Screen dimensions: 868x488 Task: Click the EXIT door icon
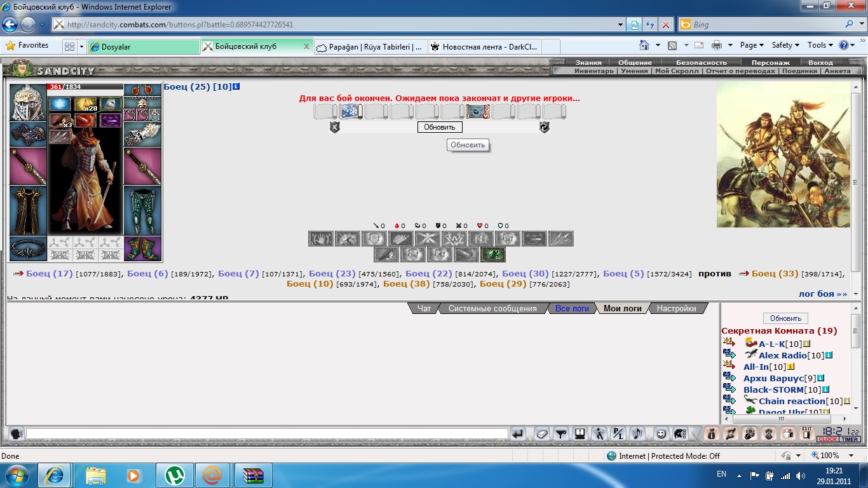(807, 433)
